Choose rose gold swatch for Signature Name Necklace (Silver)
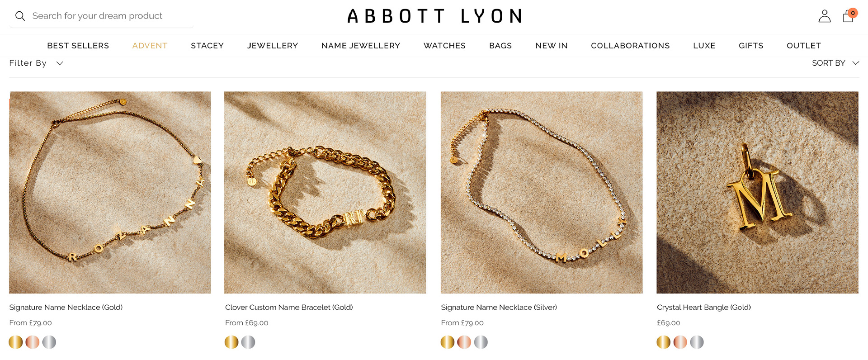The image size is (868, 360). pyautogui.click(x=464, y=342)
